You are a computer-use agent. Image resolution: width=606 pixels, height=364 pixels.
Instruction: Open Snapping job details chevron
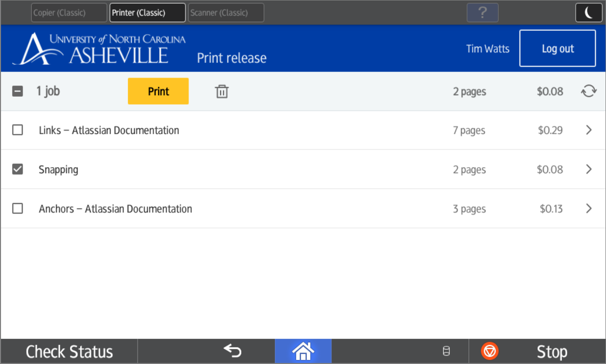[588, 170]
